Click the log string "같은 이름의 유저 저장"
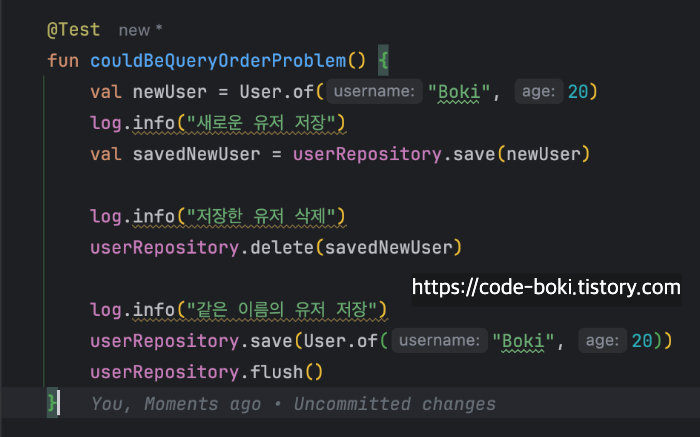This screenshot has height=437, width=700. point(282,309)
